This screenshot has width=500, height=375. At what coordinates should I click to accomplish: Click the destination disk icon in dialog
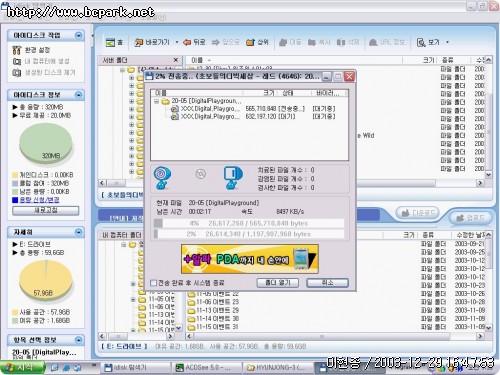pyautogui.click(x=233, y=178)
